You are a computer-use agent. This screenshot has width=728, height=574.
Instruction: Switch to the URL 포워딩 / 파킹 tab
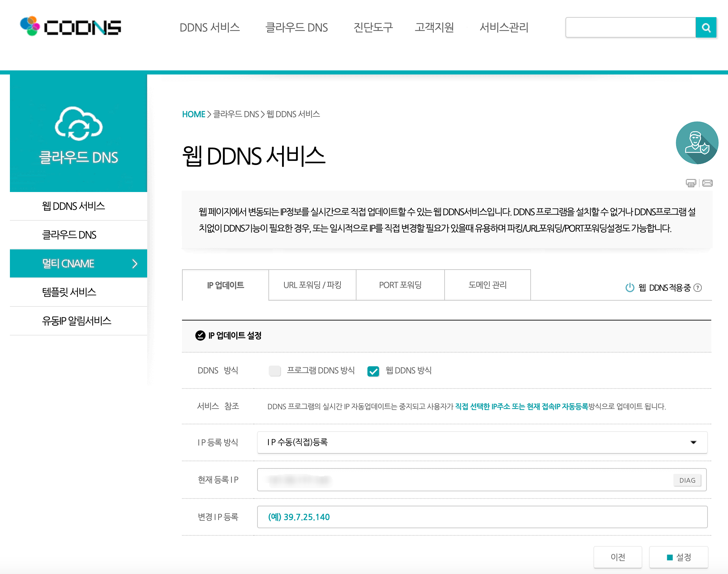point(312,285)
